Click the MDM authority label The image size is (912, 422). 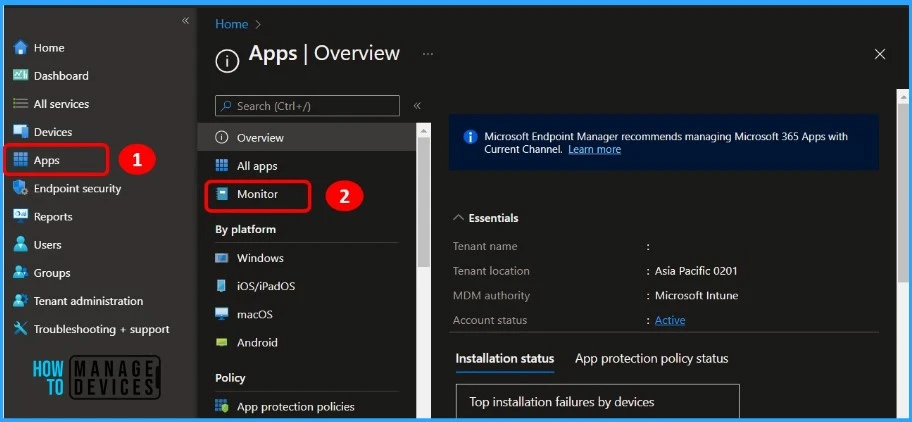pos(491,295)
